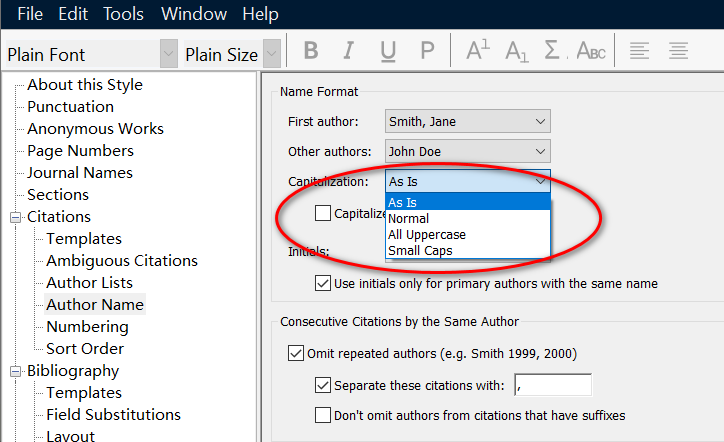Toggle Italic formatting icon

[x=349, y=51]
